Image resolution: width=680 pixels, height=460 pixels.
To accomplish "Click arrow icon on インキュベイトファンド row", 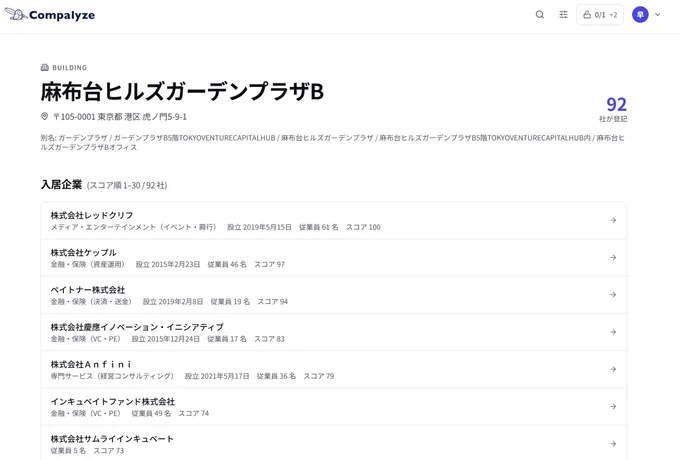I will pyautogui.click(x=613, y=407).
